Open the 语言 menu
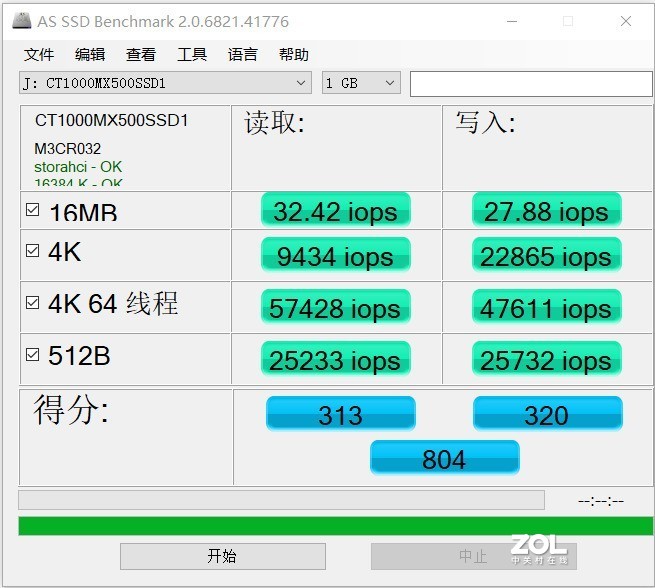The height and width of the screenshot is (588, 655). click(x=243, y=55)
